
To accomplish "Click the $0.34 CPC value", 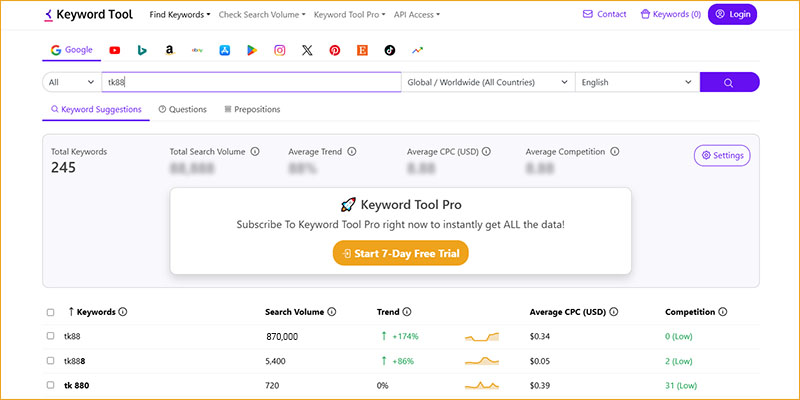I will pos(540,336).
